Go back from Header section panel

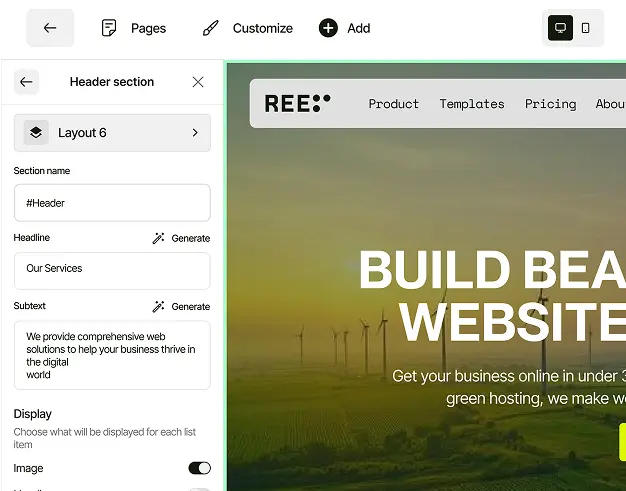pos(27,82)
